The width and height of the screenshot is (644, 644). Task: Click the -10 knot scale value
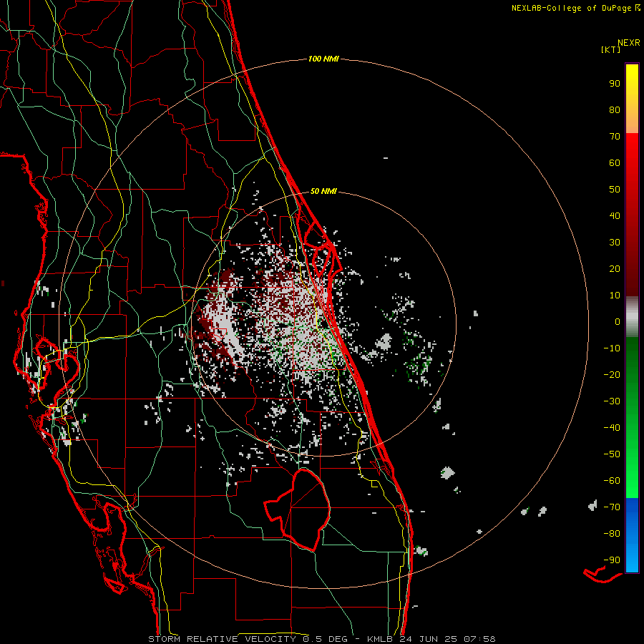tap(612, 348)
